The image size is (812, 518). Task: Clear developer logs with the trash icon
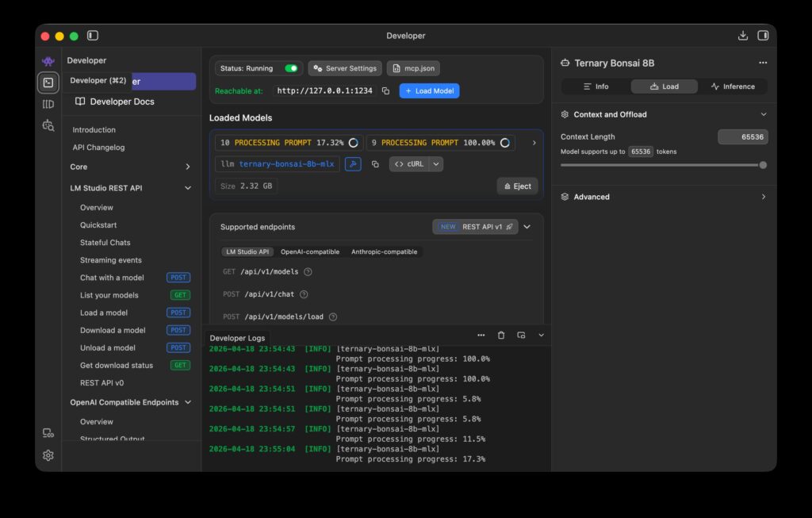(501, 336)
